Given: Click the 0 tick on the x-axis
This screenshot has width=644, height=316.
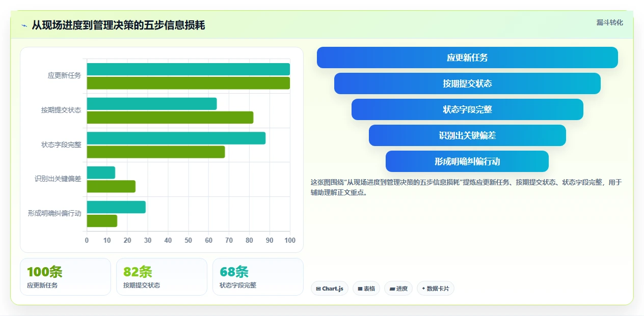Looking at the screenshot, I should click(x=87, y=240).
